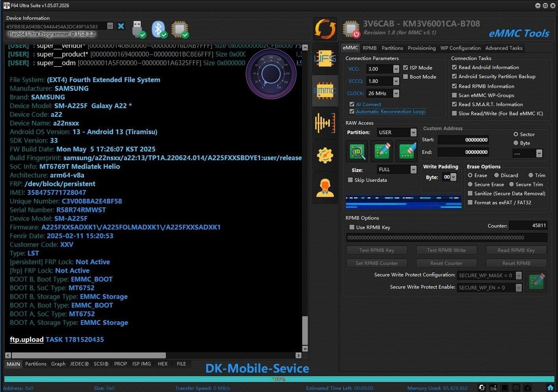Switch to the Advanced Tasks tab

click(x=504, y=48)
